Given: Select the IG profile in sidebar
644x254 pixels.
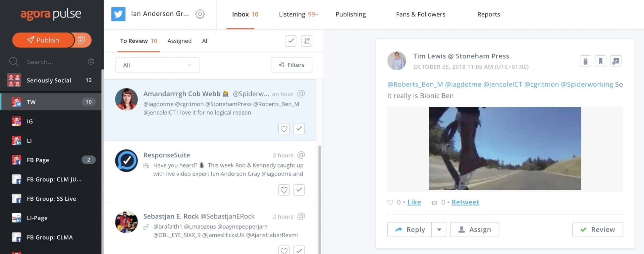Looking at the screenshot, I should click(51, 121).
